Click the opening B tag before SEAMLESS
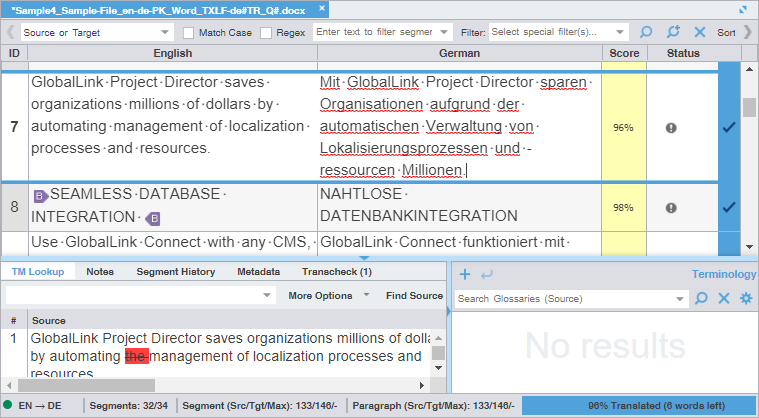The width and height of the screenshot is (759, 418). pos(41,196)
